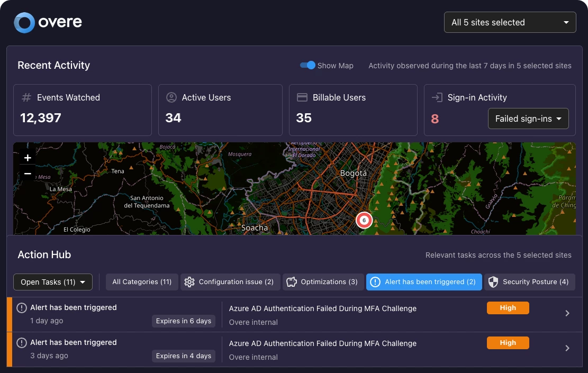The image size is (588, 373).
Task: Click the piggy bank icon on Optimizations
Action: pyautogui.click(x=292, y=282)
